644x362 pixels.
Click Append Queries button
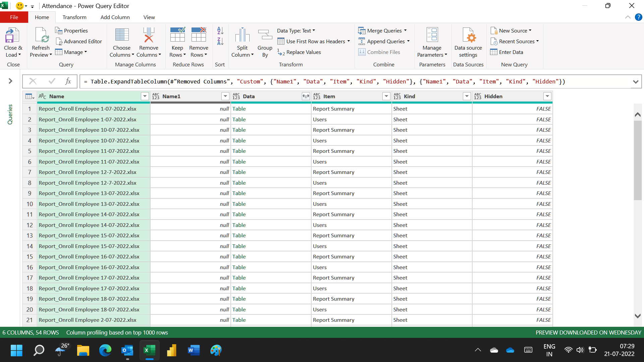coord(384,41)
